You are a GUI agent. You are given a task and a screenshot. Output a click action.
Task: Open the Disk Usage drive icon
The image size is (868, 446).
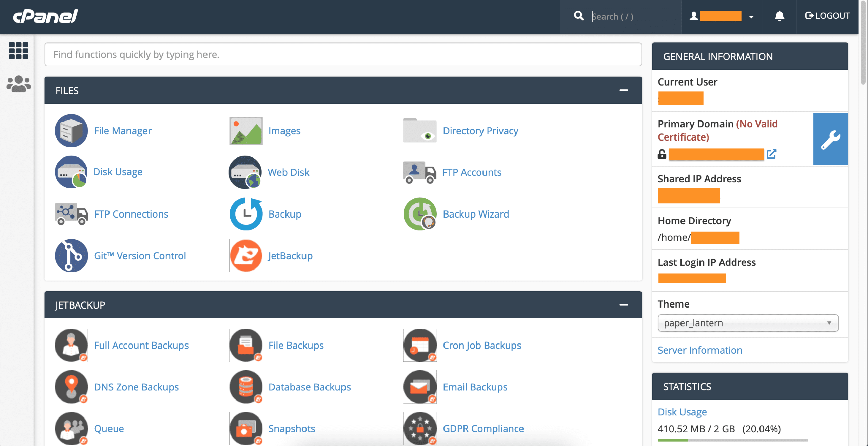(x=71, y=172)
